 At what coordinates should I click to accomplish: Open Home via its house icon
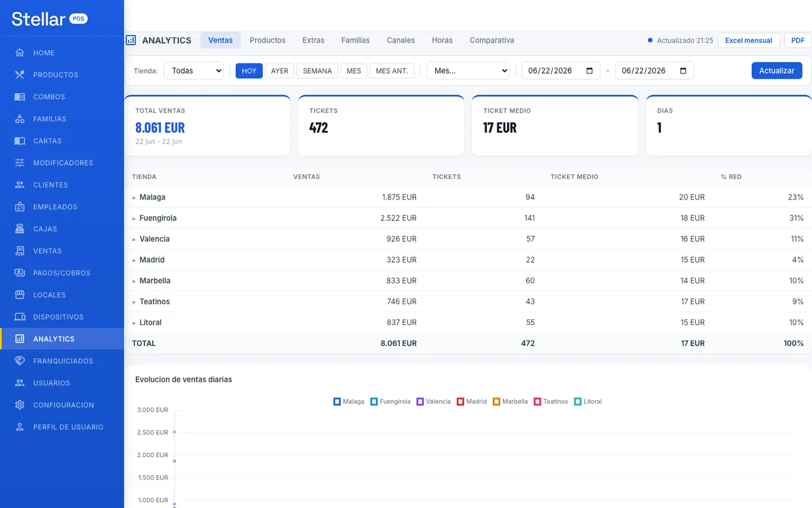[x=20, y=53]
